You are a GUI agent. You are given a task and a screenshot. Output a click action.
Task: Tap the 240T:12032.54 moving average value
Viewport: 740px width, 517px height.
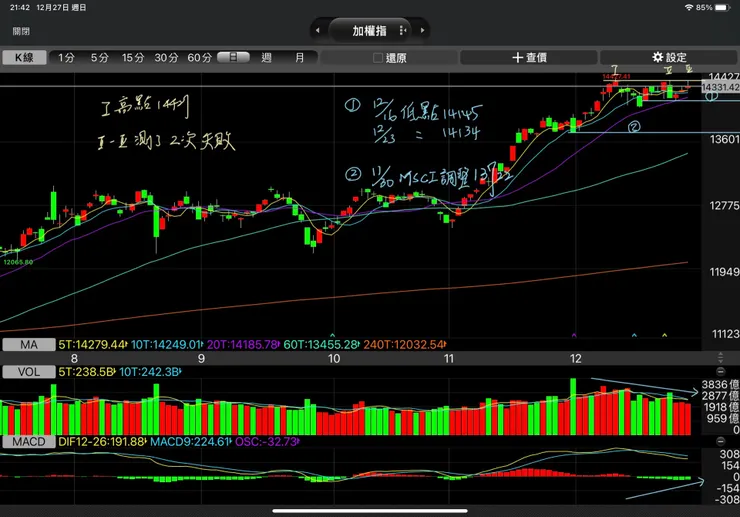coord(404,345)
